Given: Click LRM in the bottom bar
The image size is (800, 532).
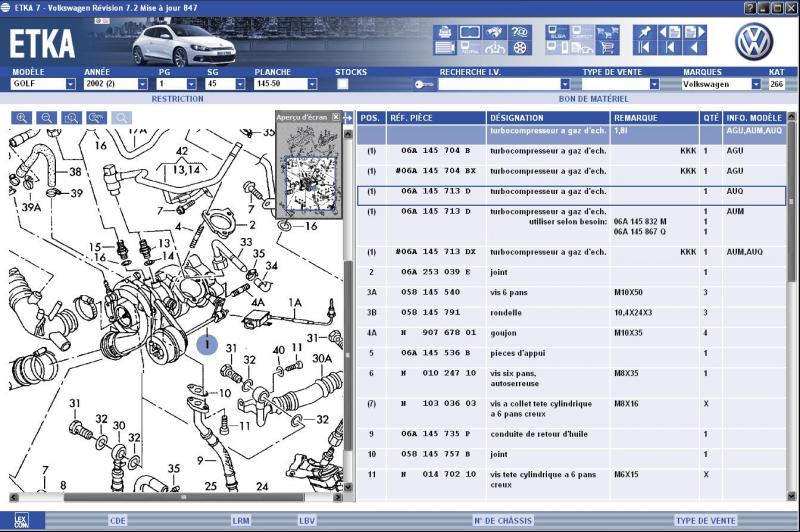Looking at the screenshot, I should pos(241,521).
